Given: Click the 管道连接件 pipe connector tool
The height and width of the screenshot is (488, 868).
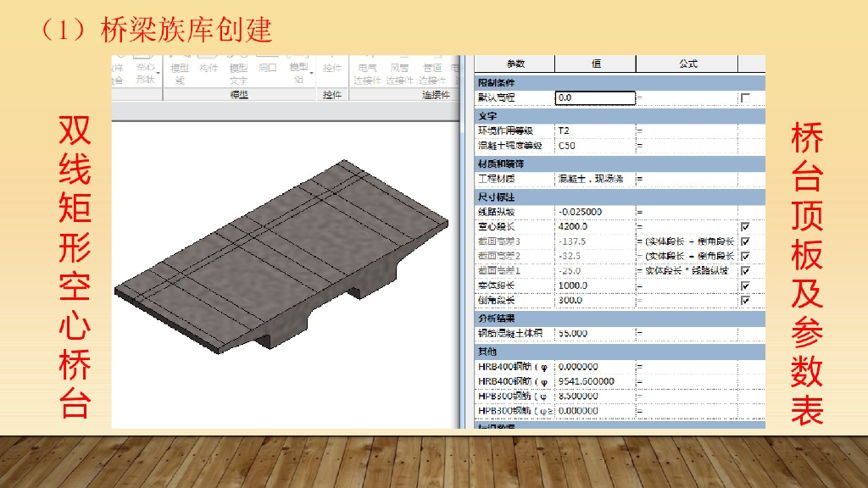Looking at the screenshot, I should 432,72.
